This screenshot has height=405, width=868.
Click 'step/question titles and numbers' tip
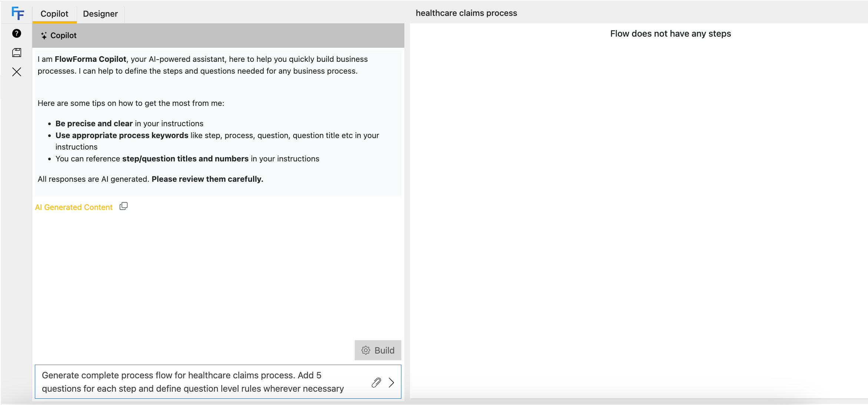pos(185,159)
